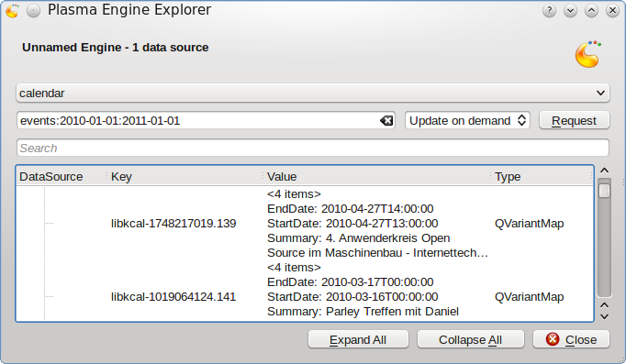
Task: Click the scrollbar down arrow at the bottom
Action: [x=605, y=316]
